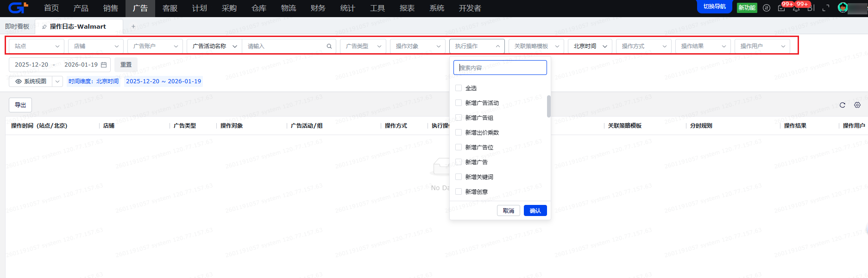Check the 新增出价乘数 option

459,132
